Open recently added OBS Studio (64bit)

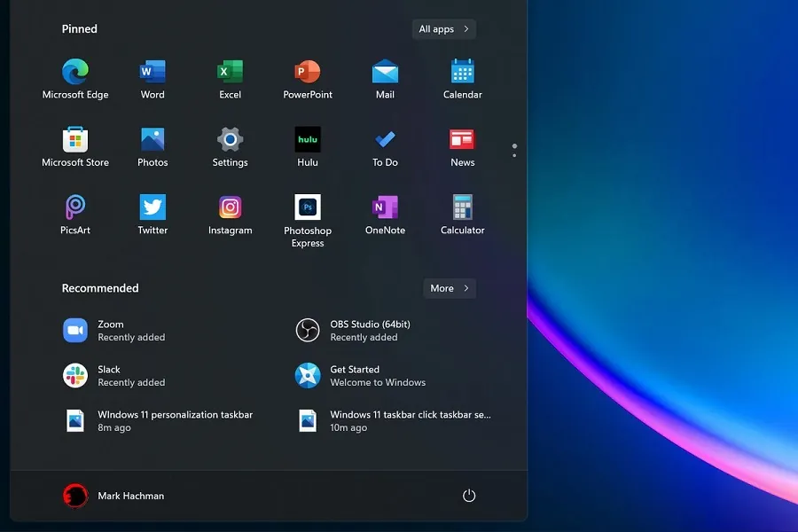[353, 331]
